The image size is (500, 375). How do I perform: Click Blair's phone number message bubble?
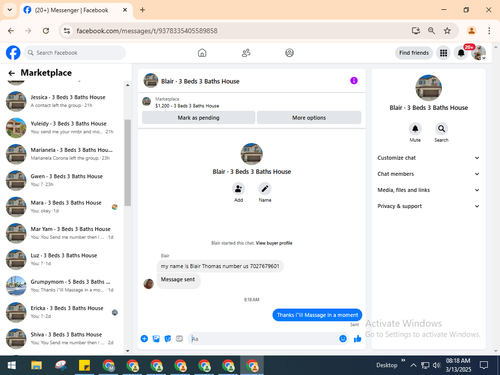pos(220,266)
